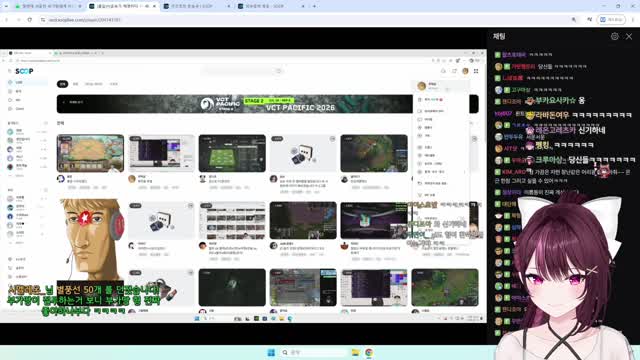Viewport: 640px width, 360px height.
Task: Open a new browser tab with plus button
Action: [314, 6]
